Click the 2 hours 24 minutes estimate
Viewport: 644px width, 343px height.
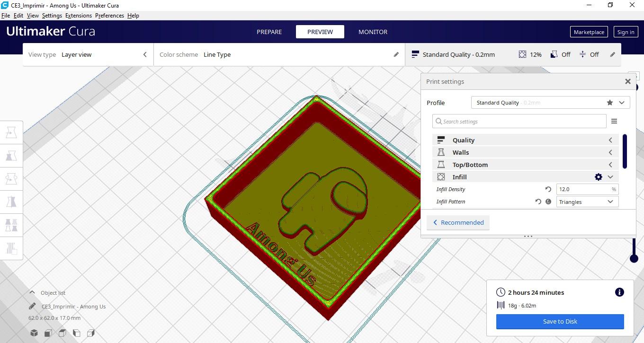click(536, 292)
